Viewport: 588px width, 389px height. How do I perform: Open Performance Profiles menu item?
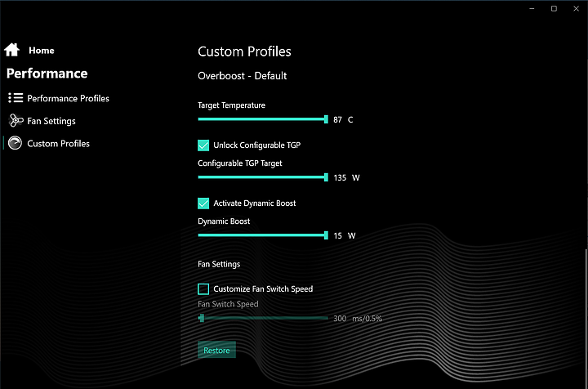[x=68, y=98]
